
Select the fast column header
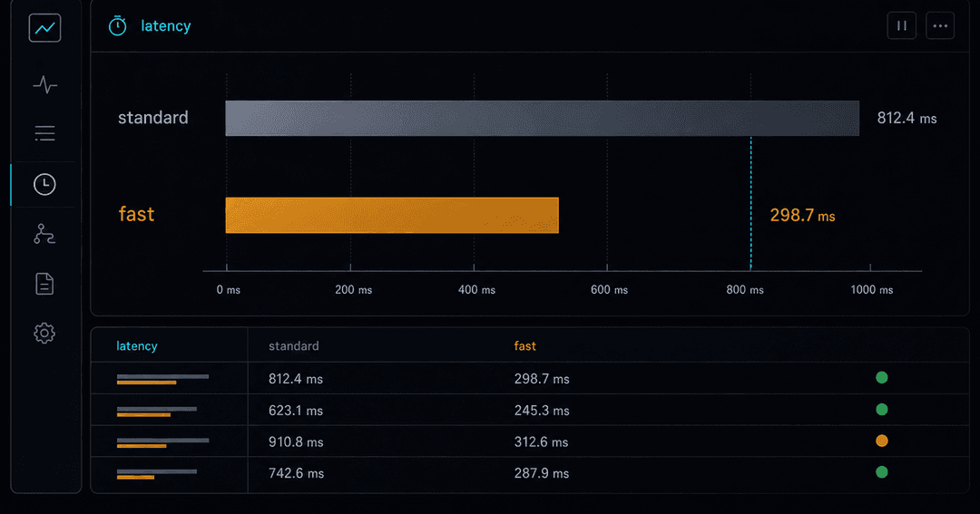click(x=525, y=346)
